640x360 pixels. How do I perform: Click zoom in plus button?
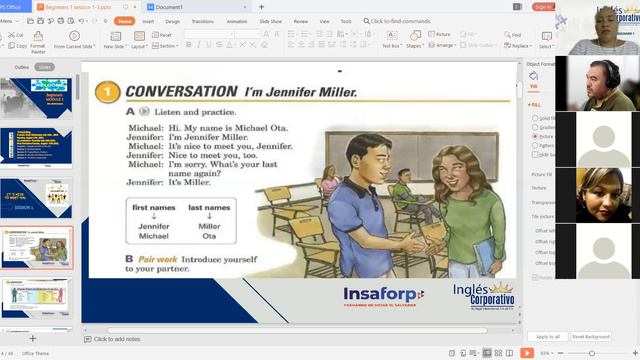tap(635, 353)
